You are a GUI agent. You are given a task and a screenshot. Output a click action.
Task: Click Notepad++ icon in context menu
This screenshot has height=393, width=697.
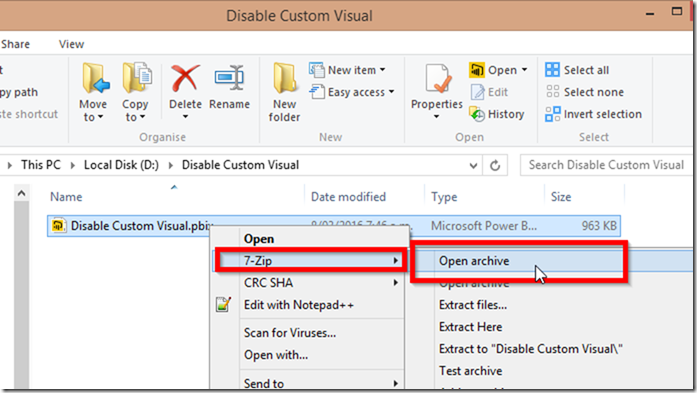point(223,305)
